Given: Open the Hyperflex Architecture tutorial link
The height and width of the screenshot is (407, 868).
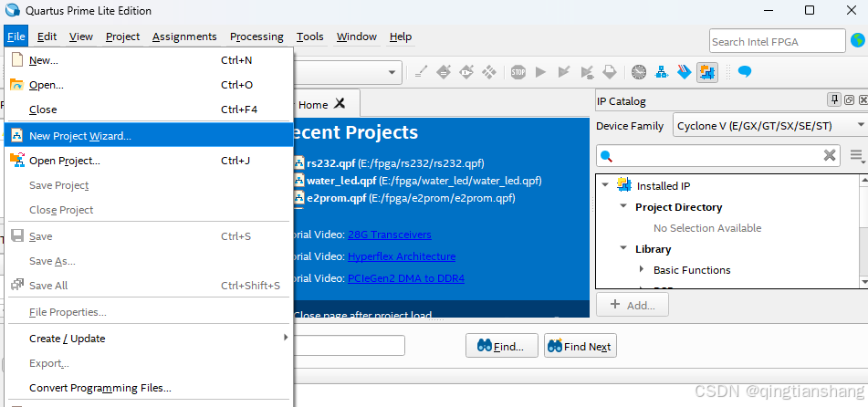Looking at the screenshot, I should pyautogui.click(x=402, y=256).
